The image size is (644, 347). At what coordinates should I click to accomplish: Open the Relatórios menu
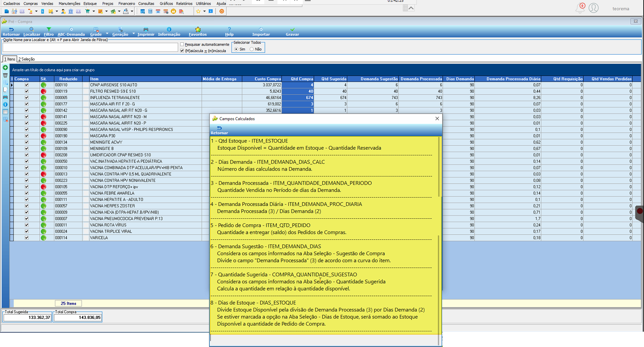pos(184,4)
